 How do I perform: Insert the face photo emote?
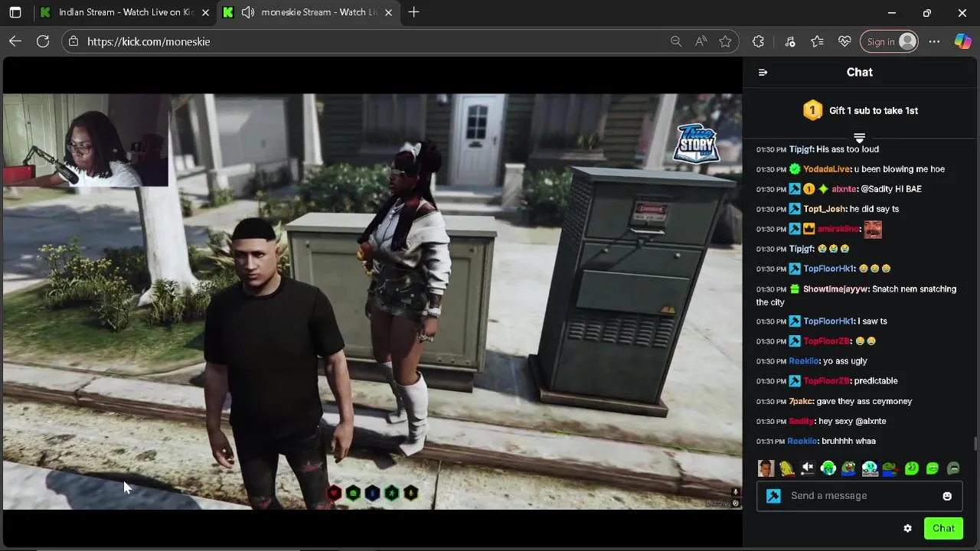coord(766,468)
